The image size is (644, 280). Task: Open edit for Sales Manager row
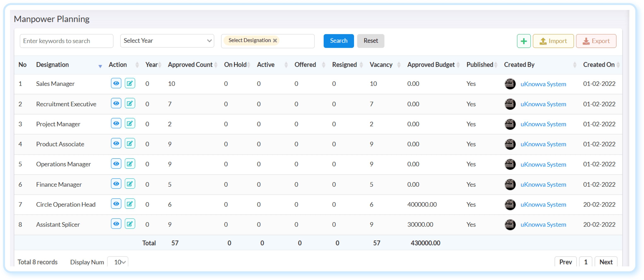pyautogui.click(x=130, y=83)
